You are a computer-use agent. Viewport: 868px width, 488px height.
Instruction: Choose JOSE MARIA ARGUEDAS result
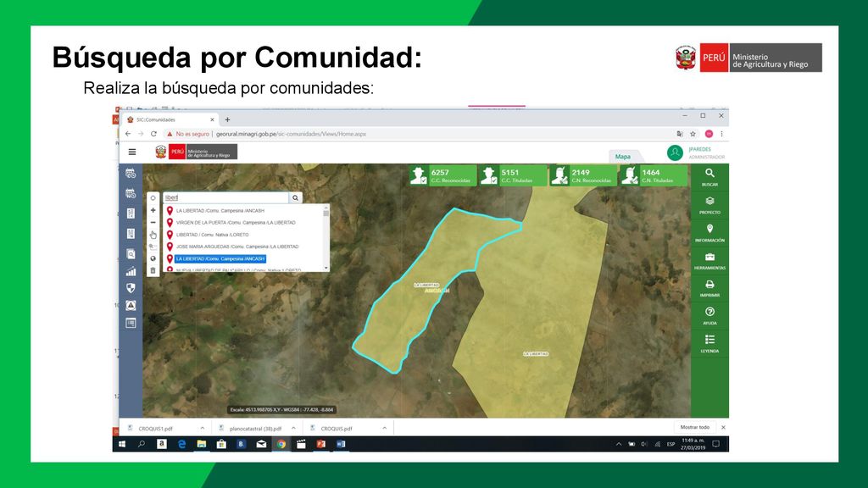click(x=237, y=247)
